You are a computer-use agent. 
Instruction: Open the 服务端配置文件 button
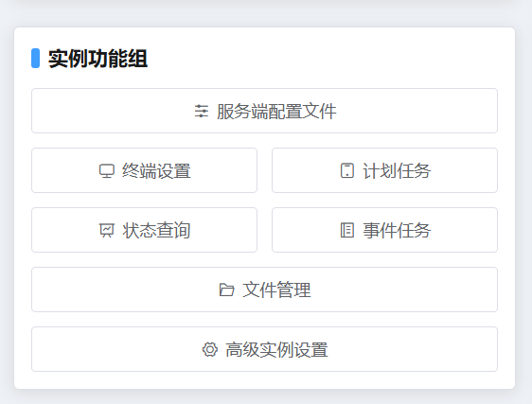[264, 111]
